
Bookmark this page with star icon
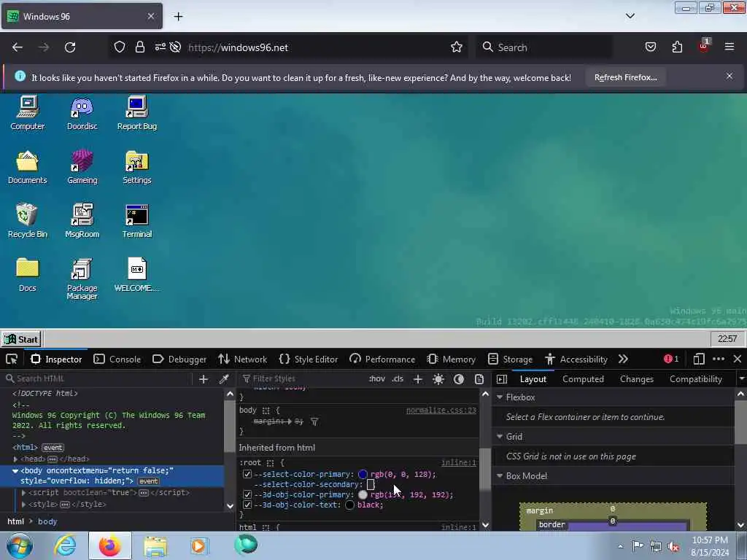457,47
